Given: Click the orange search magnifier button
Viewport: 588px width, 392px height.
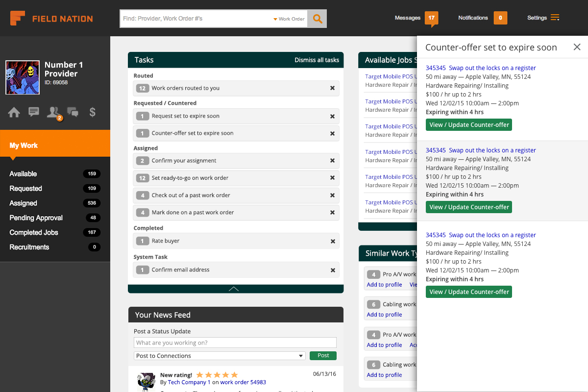Looking at the screenshot, I should 318,19.
